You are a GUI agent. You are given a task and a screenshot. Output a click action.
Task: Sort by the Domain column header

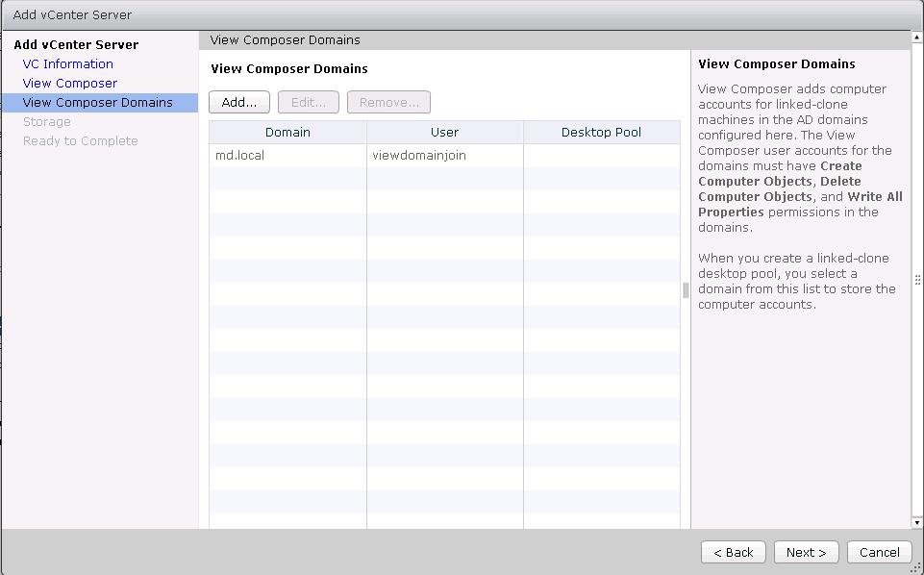(287, 133)
